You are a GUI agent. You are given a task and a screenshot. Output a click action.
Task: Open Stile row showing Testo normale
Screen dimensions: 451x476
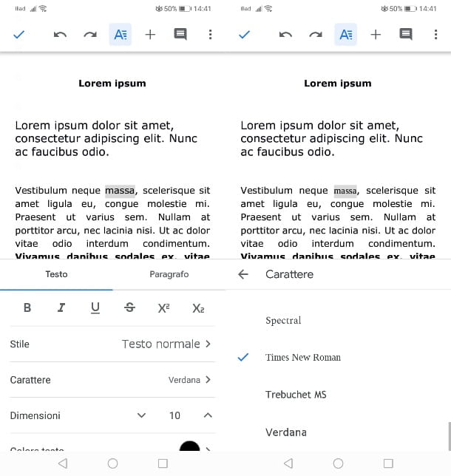112,344
